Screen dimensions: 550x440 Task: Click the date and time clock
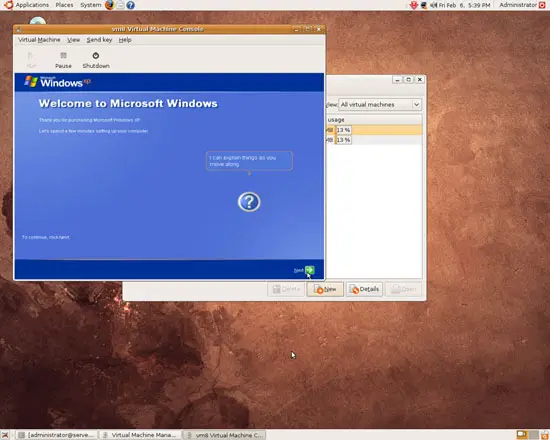(x=464, y=5)
